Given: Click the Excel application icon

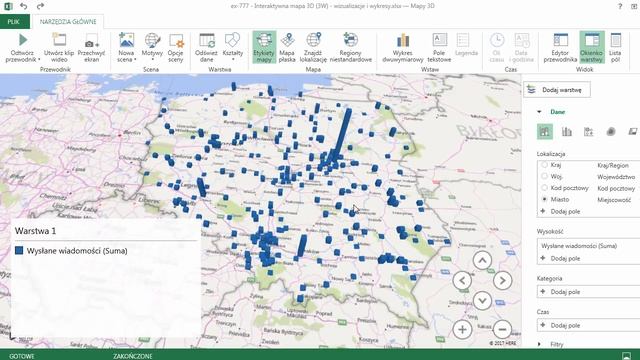Looking at the screenshot, I should pos(8,6).
